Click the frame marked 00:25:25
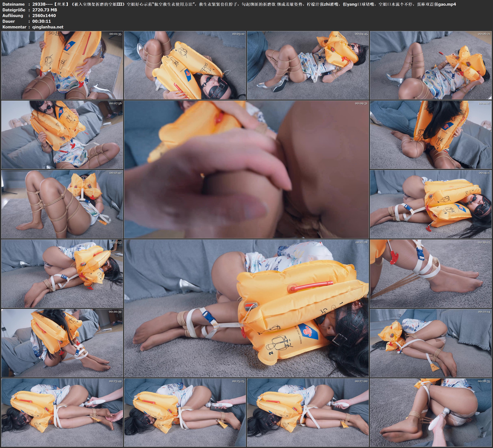The height and width of the screenshot is (448, 493). 185,412
